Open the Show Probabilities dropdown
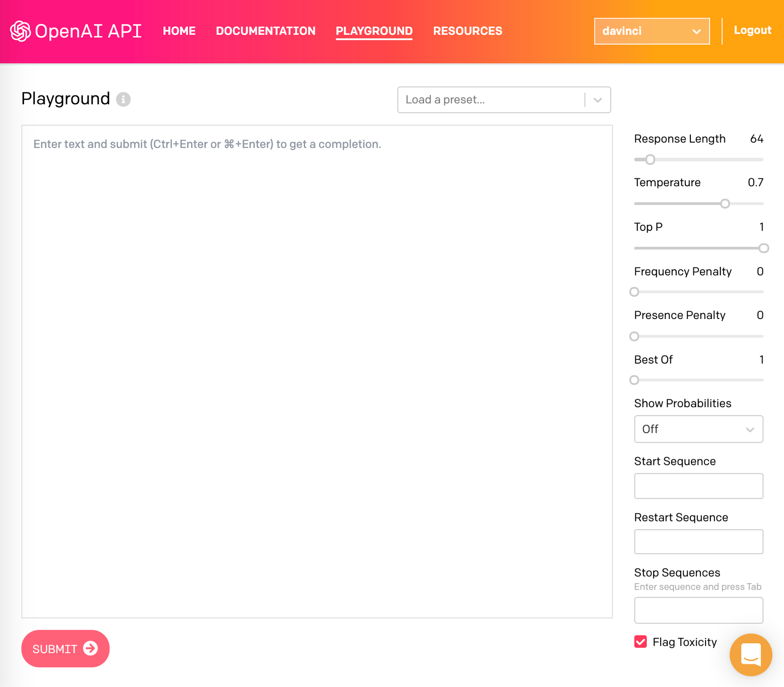 pos(698,429)
